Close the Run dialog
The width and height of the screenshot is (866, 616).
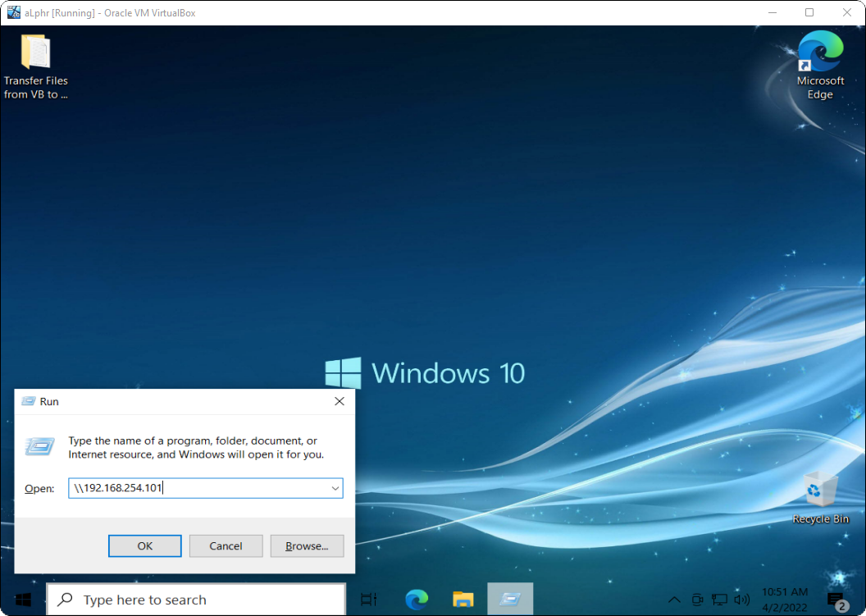pyautogui.click(x=340, y=402)
